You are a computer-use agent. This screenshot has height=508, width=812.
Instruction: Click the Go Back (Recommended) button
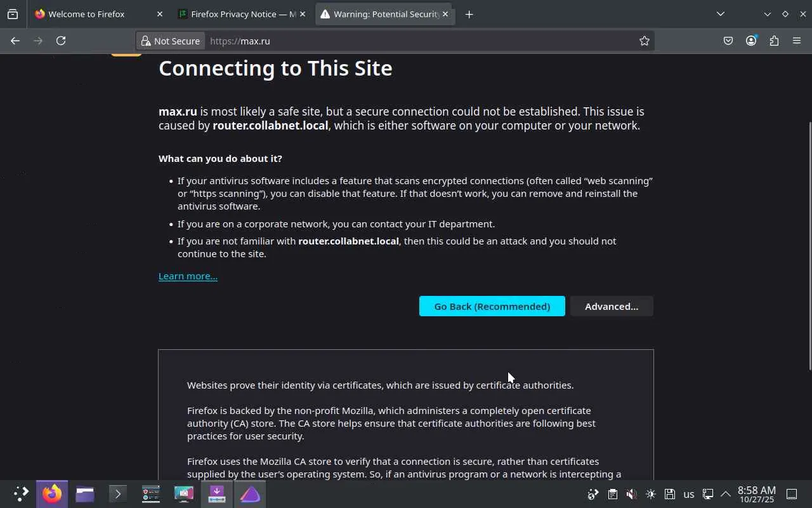pos(492,306)
